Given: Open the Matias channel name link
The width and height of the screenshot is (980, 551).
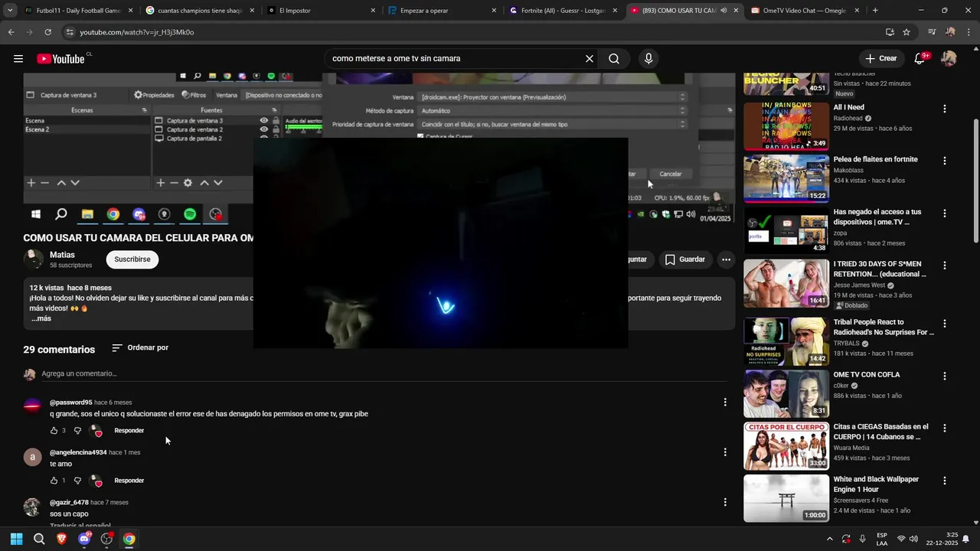Looking at the screenshot, I should [62, 255].
